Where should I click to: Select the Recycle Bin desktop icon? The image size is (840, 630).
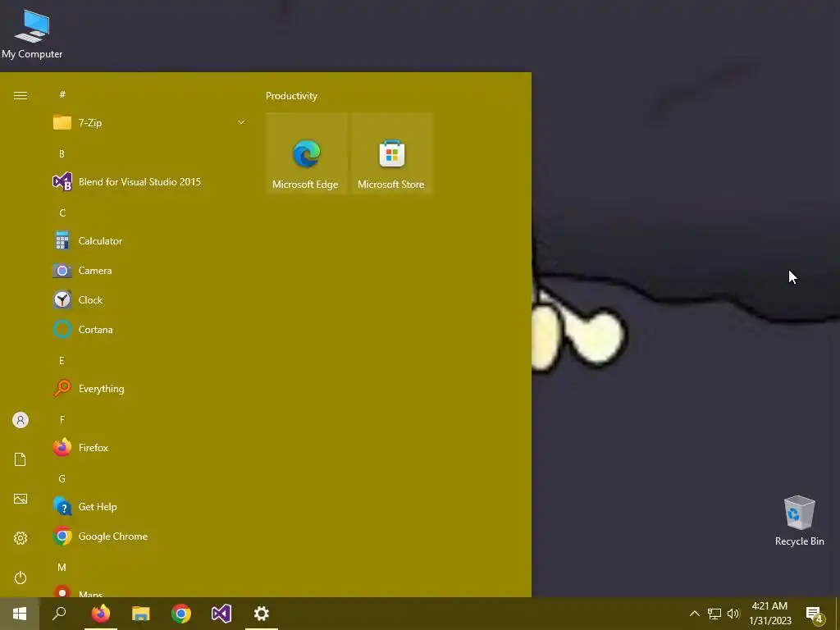tap(799, 521)
